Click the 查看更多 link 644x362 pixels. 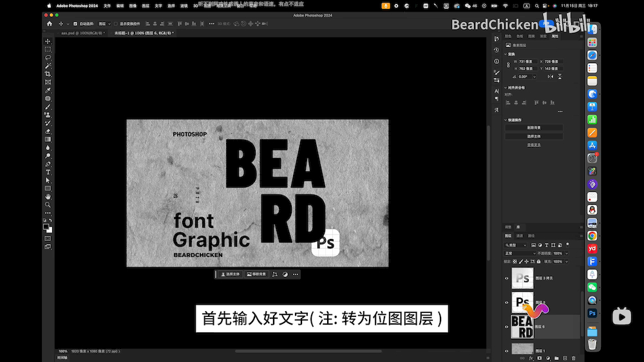(x=534, y=145)
